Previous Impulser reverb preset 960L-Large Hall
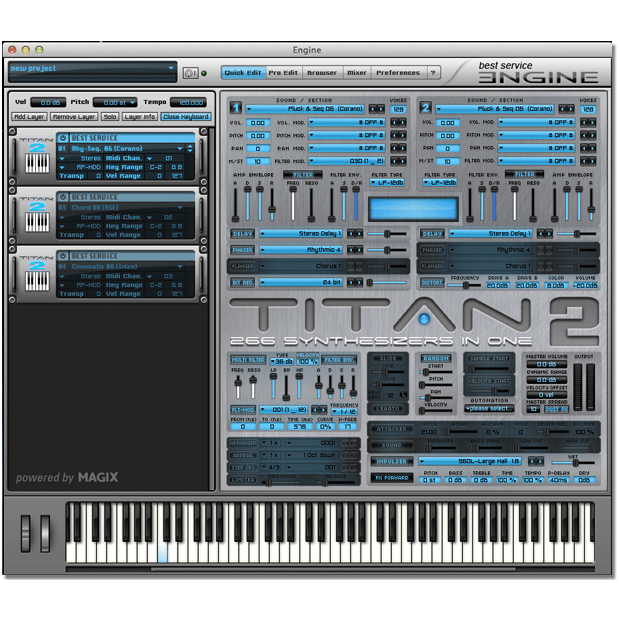 [532, 461]
